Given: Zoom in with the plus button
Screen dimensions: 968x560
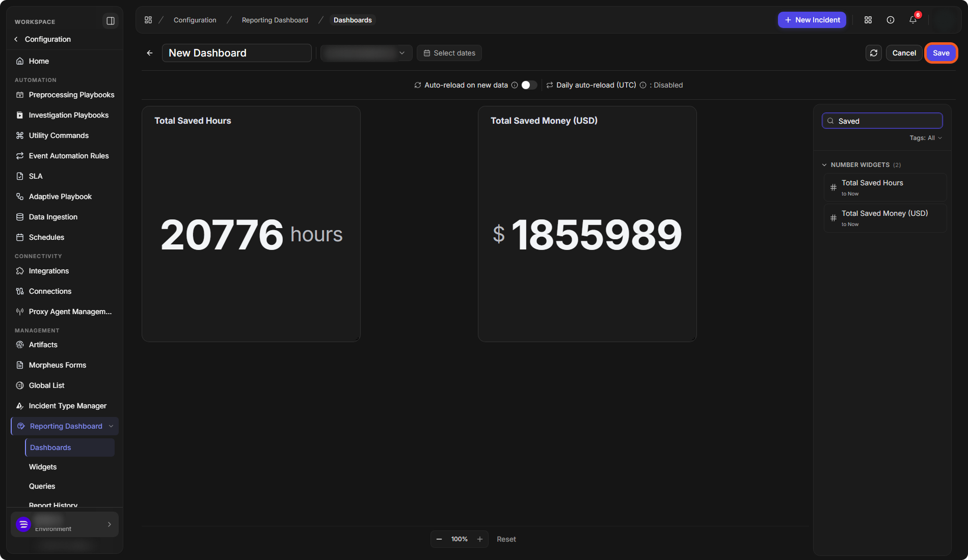Looking at the screenshot, I should 480,539.
